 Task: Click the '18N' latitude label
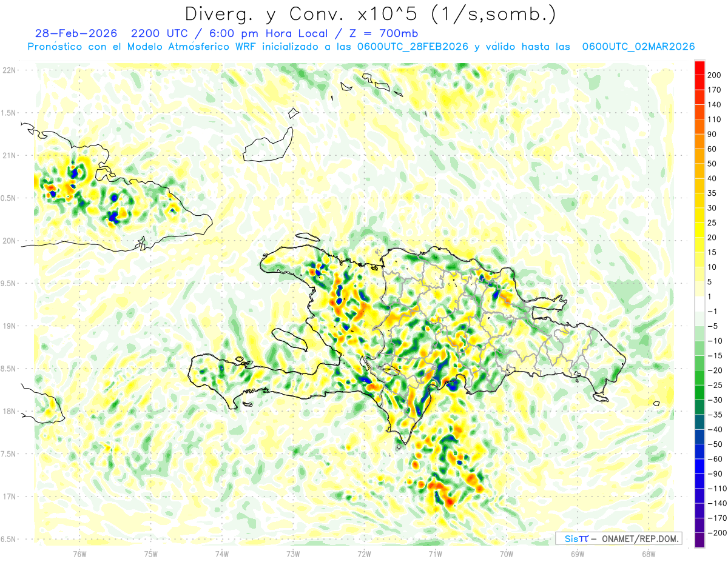pyautogui.click(x=9, y=411)
